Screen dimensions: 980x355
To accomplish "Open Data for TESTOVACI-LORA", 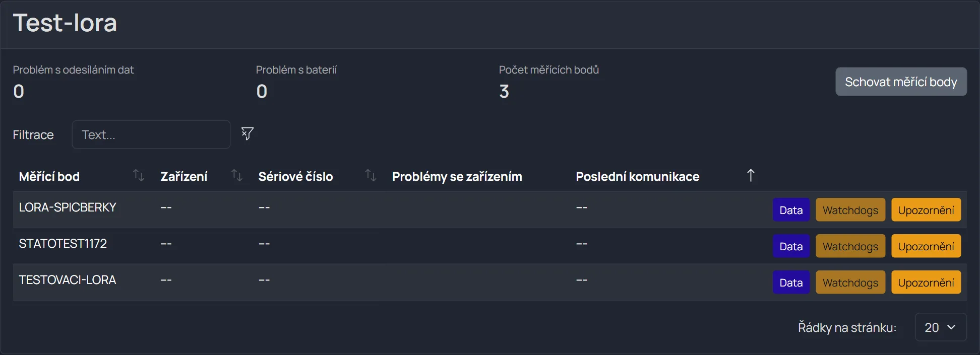I will (x=791, y=282).
